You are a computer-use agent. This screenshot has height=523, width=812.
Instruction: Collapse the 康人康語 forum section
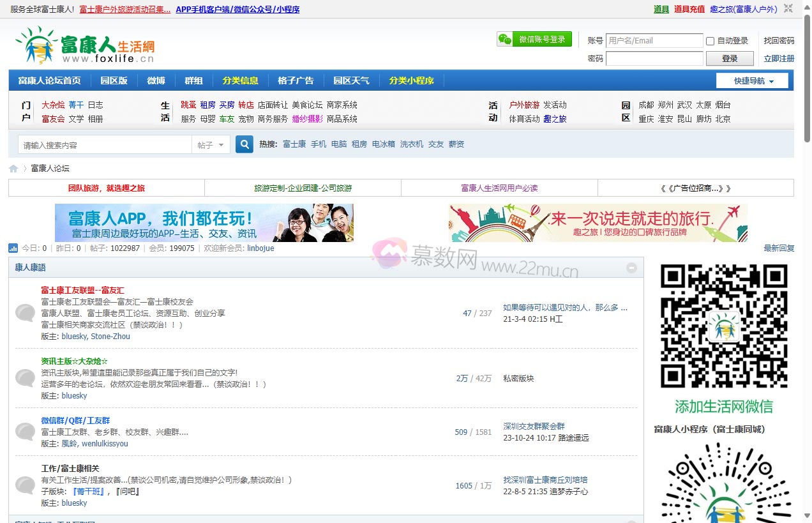[x=631, y=268]
